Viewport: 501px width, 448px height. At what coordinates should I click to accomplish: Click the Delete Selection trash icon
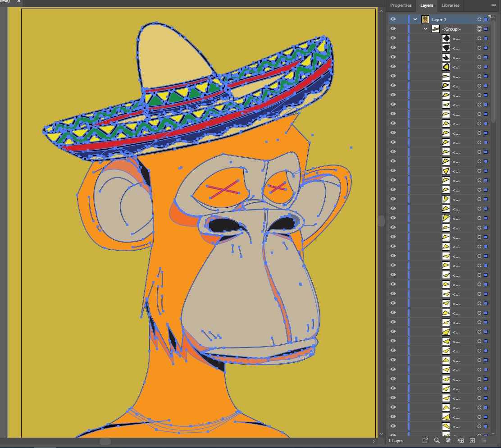[484, 440]
